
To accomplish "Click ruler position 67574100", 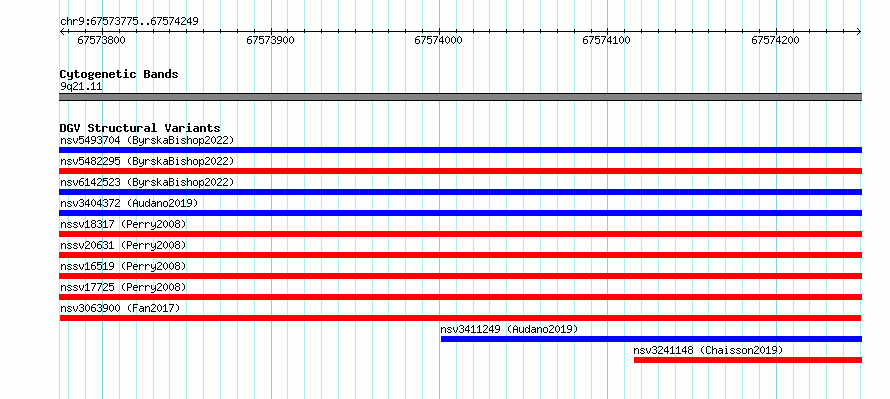I will pyautogui.click(x=606, y=40).
